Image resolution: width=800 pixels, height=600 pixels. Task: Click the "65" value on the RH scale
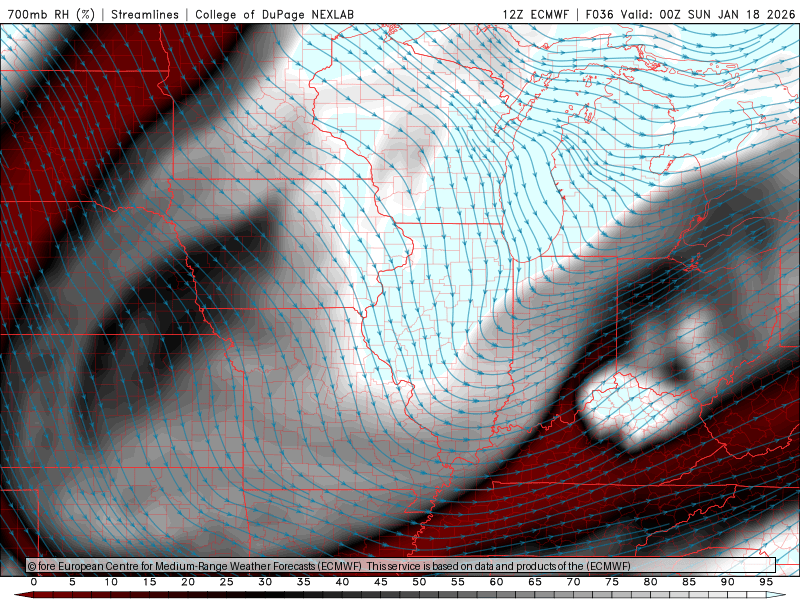click(x=535, y=582)
